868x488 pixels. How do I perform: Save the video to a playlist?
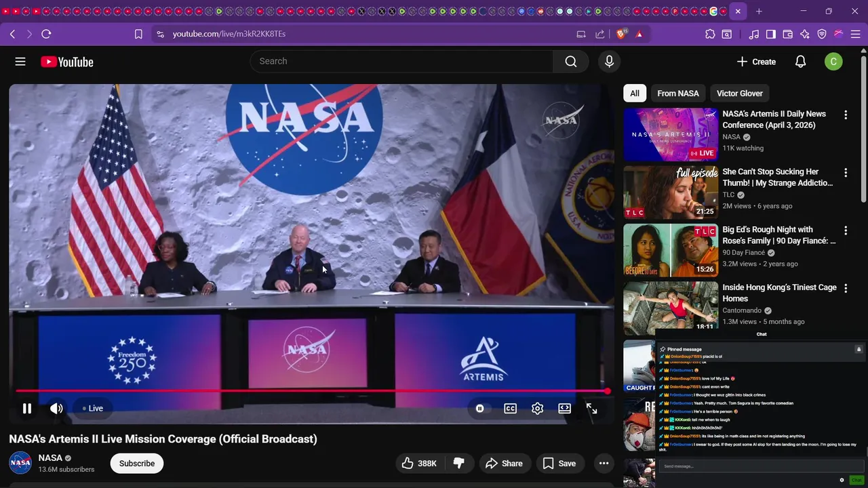point(559,464)
